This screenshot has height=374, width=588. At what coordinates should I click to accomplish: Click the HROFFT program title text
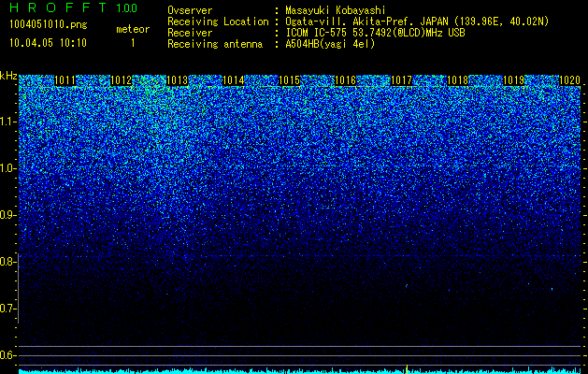coord(59,7)
